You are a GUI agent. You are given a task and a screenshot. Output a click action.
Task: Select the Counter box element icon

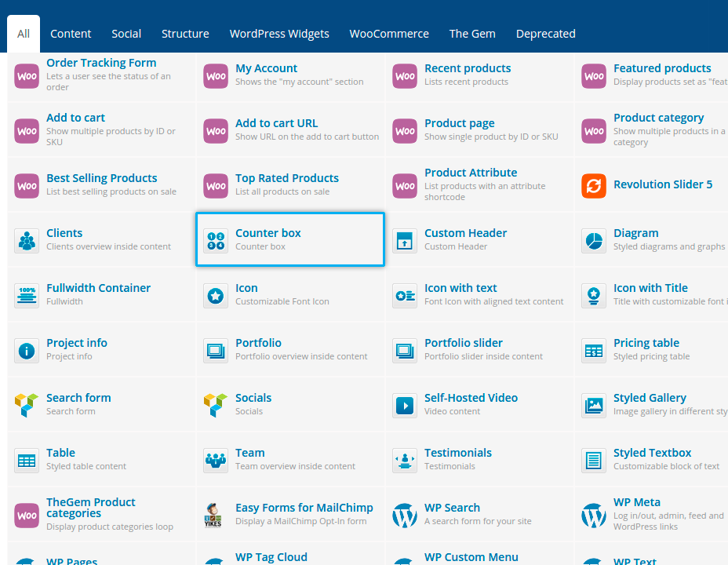point(216,241)
